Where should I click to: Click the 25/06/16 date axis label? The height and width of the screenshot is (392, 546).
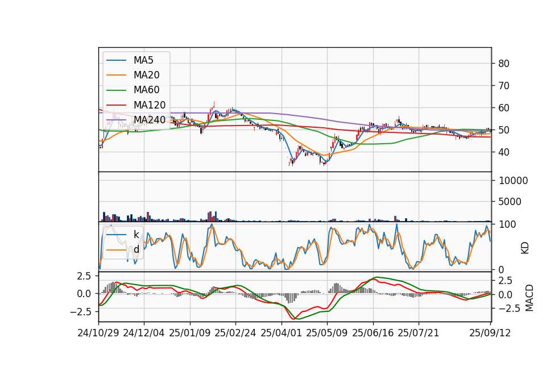coord(373,333)
